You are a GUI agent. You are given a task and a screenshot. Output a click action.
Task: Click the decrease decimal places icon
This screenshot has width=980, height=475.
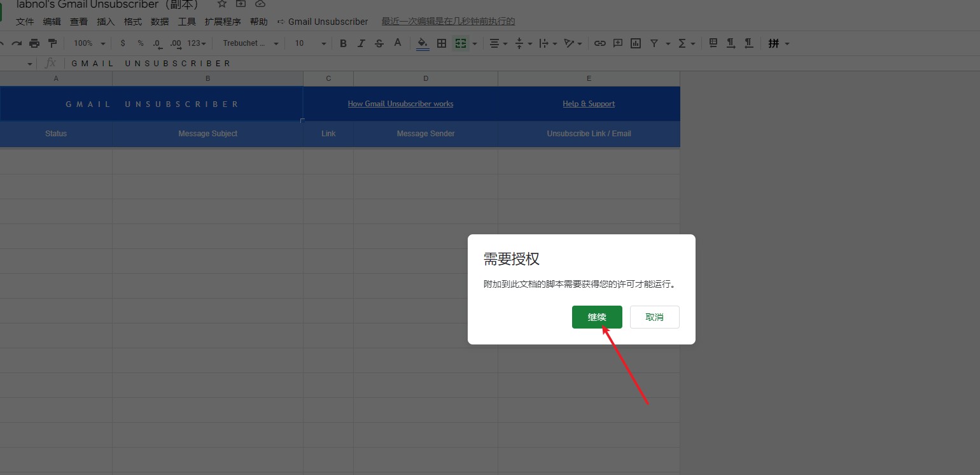pyautogui.click(x=157, y=43)
